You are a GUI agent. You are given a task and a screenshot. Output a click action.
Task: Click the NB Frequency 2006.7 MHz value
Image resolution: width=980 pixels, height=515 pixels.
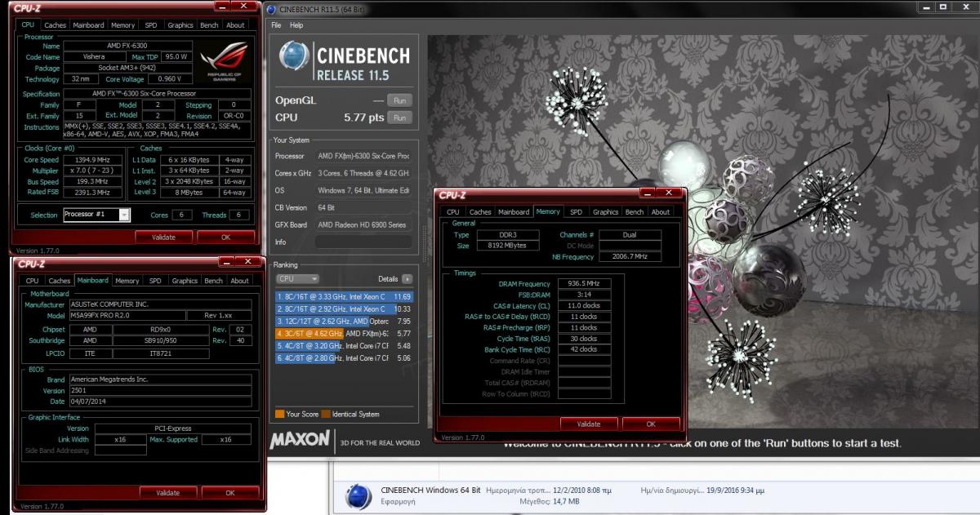(x=630, y=256)
